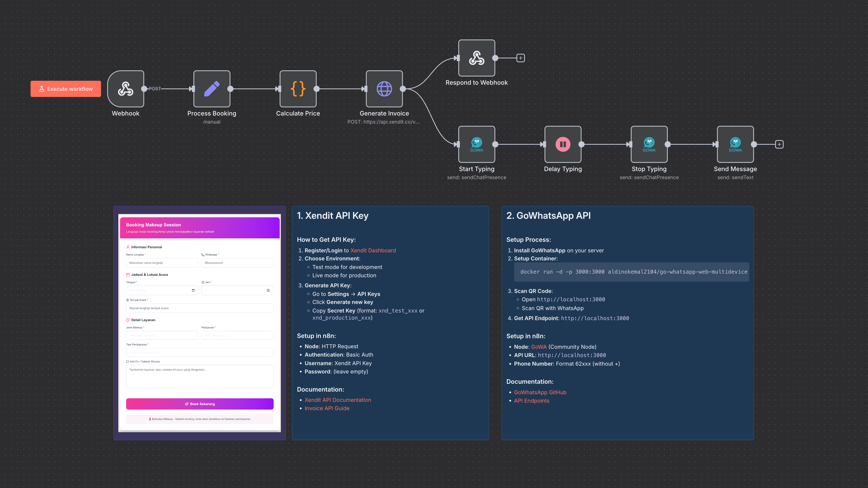Click the Execute workflow button
The image size is (868, 488).
pos(66,89)
